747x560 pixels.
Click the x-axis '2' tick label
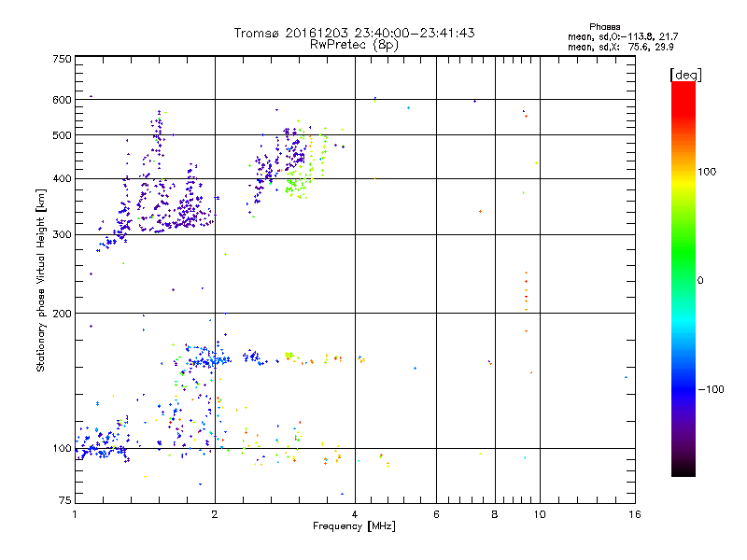coord(215,514)
